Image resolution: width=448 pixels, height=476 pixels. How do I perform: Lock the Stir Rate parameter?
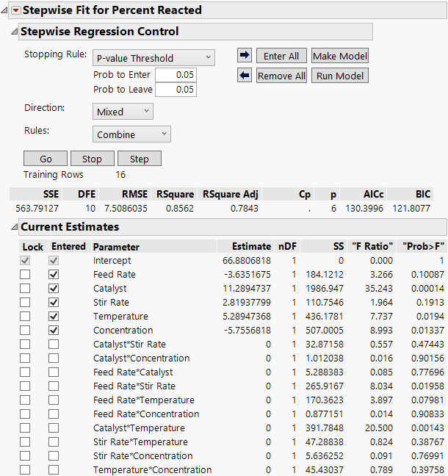tap(25, 303)
